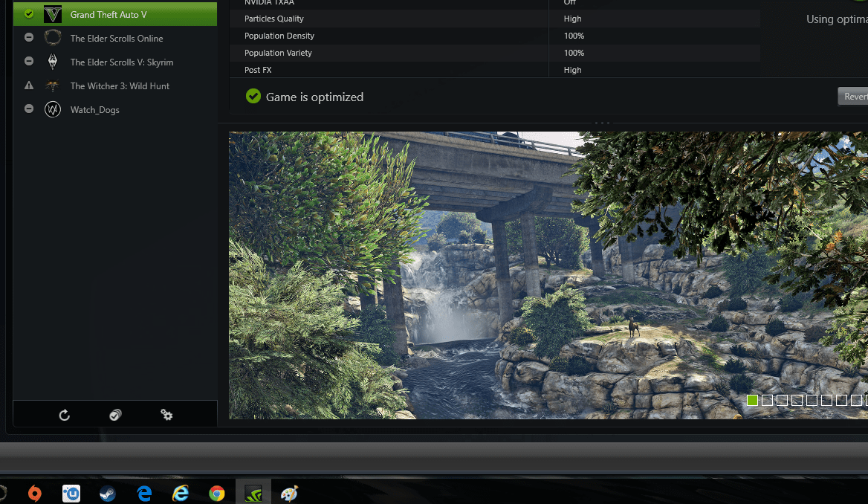The height and width of the screenshot is (504, 868).
Task: Click the Particles Quality setting label
Action: (x=274, y=19)
